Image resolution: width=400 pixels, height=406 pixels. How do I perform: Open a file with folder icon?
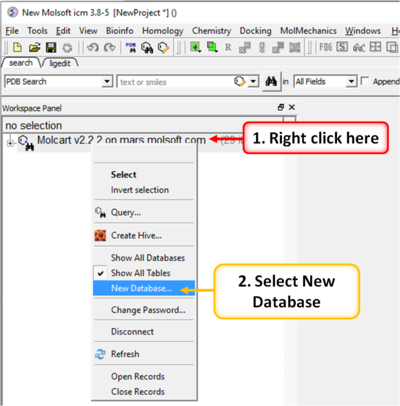[x=34, y=47]
